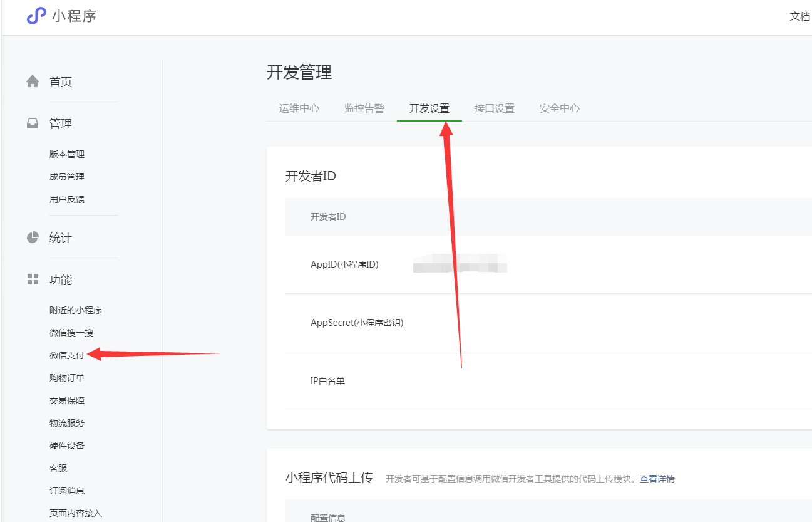Image resolution: width=812 pixels, height=522 pixels.
Task: Open 物流服务 page
Action: [67, 423]
